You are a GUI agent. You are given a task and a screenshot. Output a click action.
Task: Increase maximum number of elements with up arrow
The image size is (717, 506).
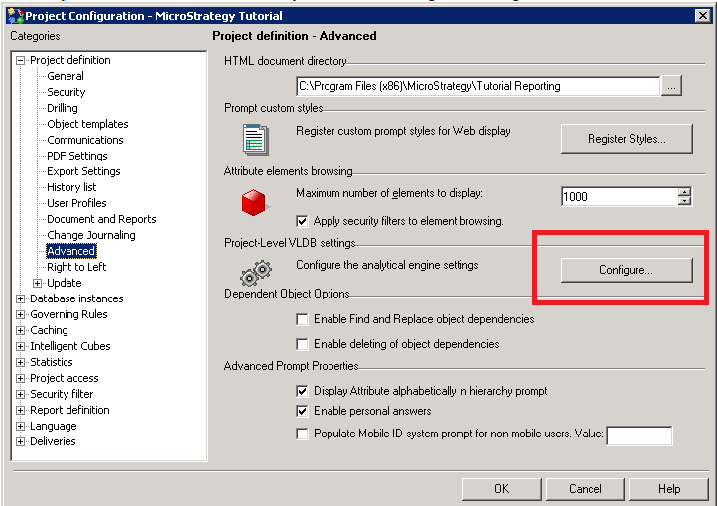pyautogui.click(x=684, y=192)
